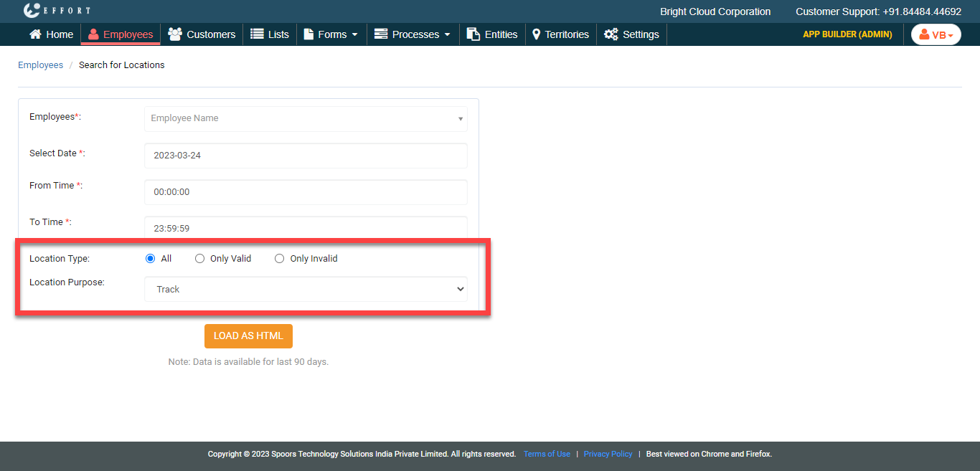The image size is (980, 471).
Task: Click the Settings gears icon
Action: (611, 34)
